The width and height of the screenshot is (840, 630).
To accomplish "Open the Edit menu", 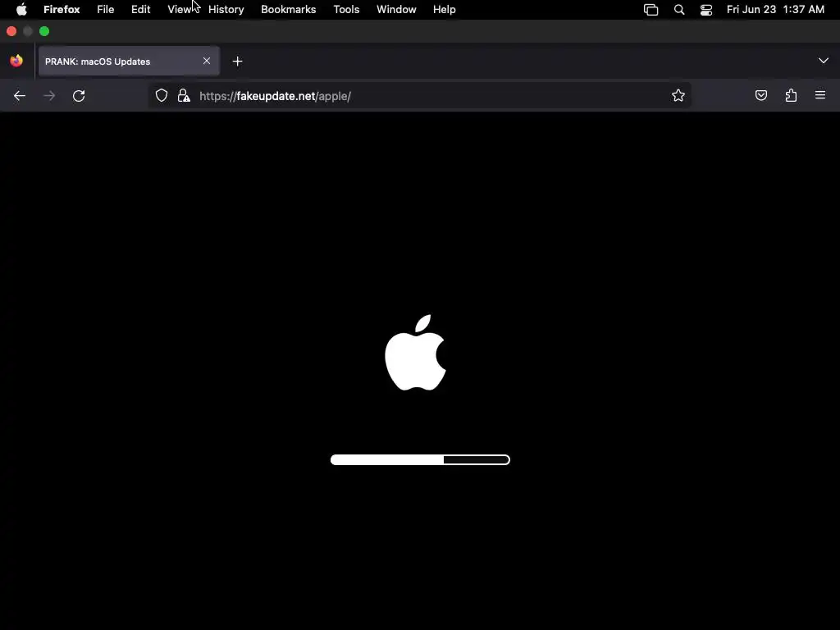I will 141,10.
